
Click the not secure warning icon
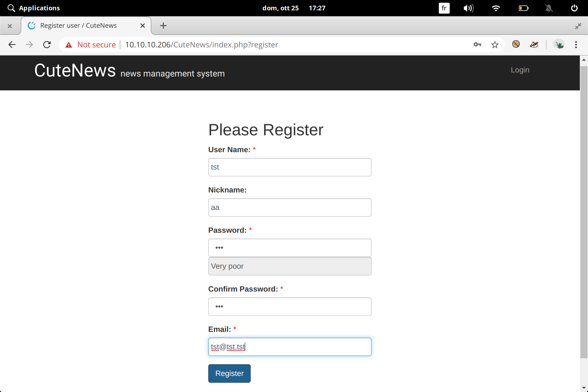[x=69, y=45]
